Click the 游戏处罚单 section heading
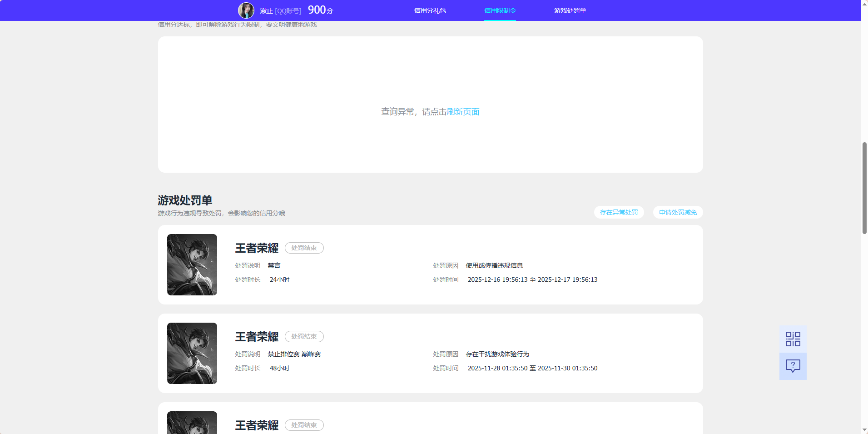Image resolution: width=868 pixels, height=434 pixels. (185, 200)
